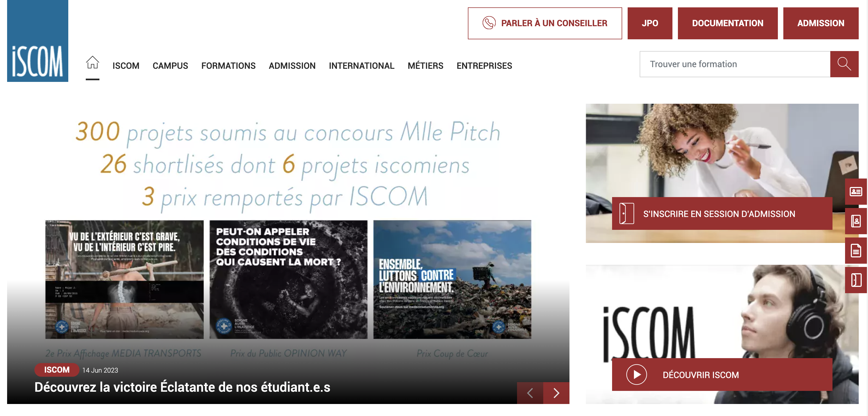
Task: Open the FORMATIONS menu
Action: (228, 66)
